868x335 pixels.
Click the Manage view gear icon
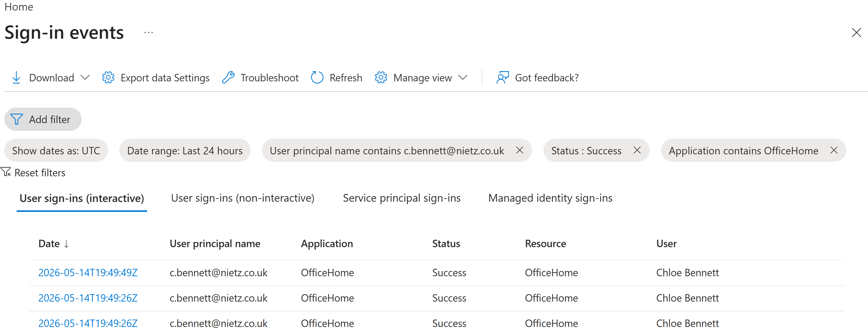click(x=381, y=78)
